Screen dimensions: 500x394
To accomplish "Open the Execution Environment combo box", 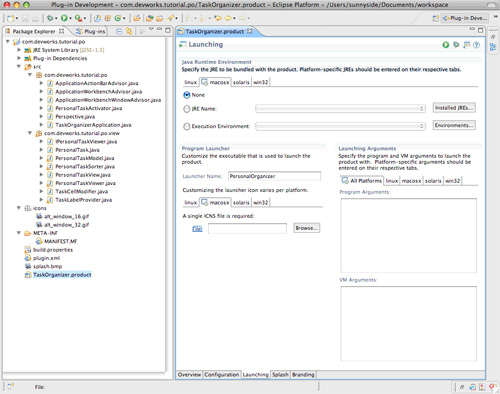I will tap(340, 126).
